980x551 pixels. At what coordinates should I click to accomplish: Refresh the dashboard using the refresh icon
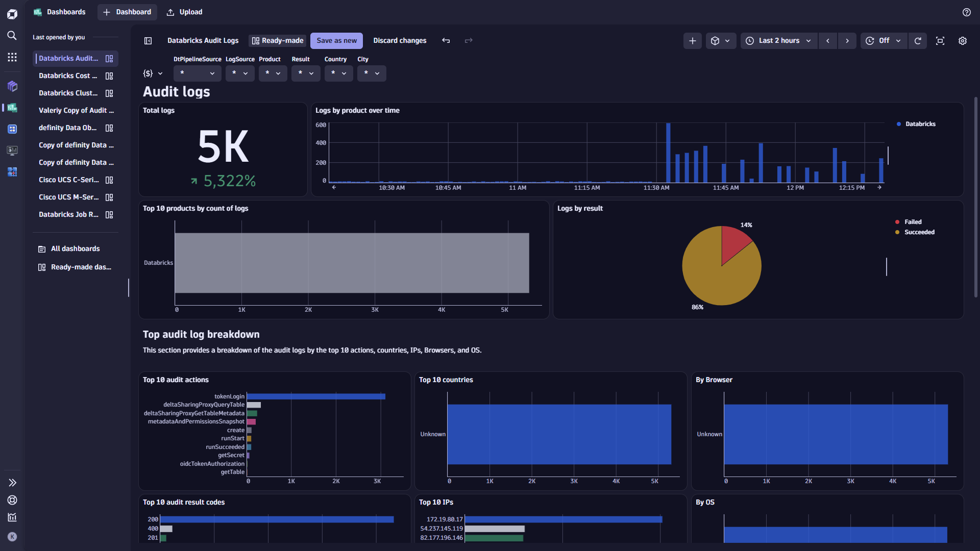click(918, 40)
